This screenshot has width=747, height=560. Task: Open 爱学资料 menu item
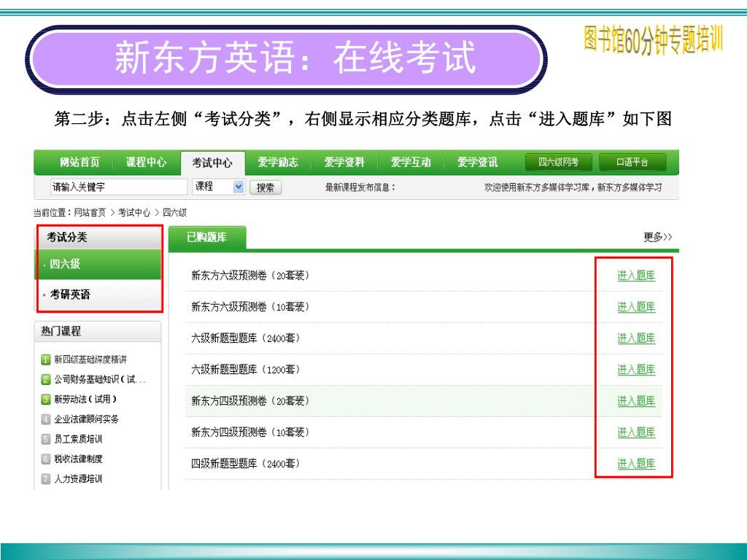click(344, 163)
